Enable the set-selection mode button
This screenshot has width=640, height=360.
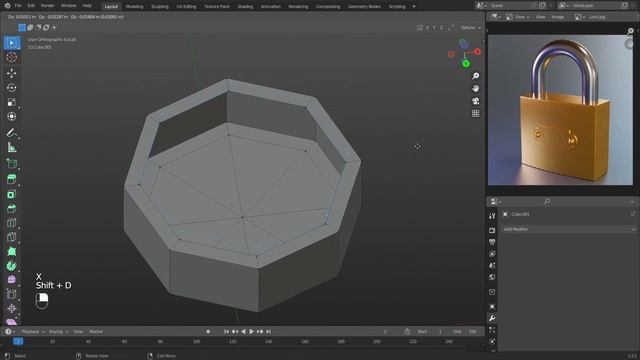[22, 27]
